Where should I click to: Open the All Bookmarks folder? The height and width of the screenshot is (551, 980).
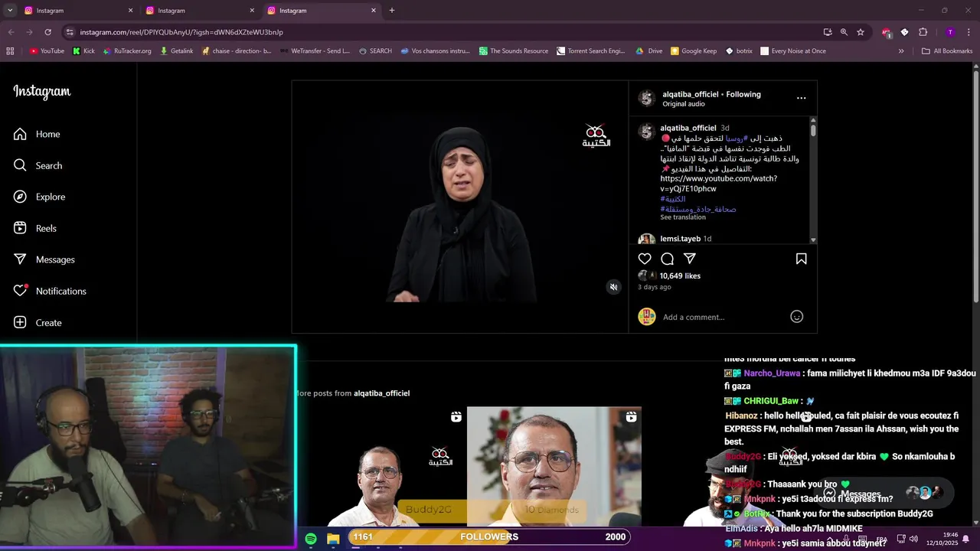pos(947,51)
